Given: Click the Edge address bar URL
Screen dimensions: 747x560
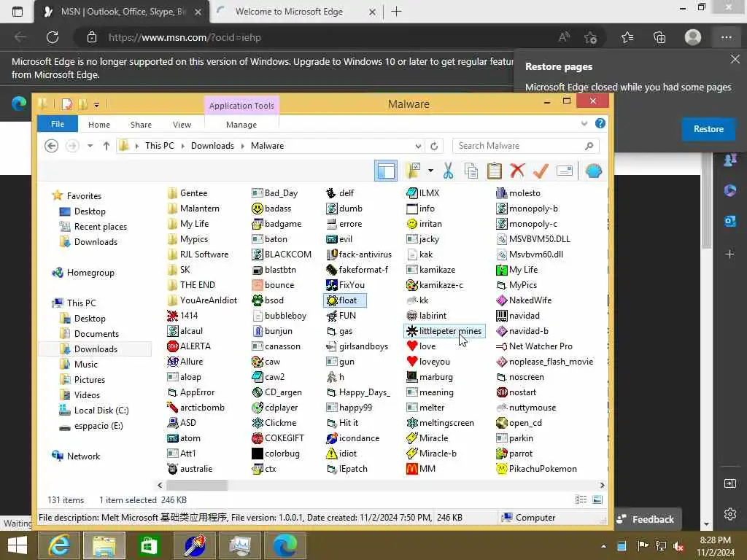Looking at the screenshot, I should click(x=185, y=37).
